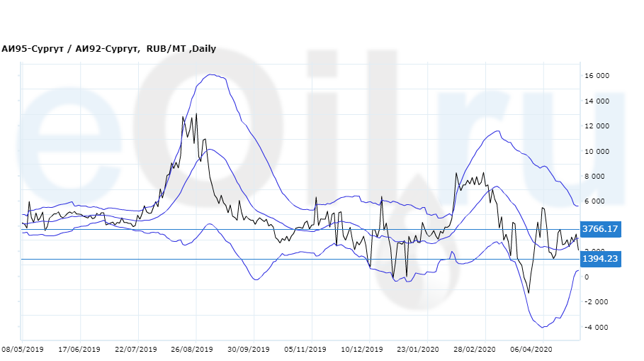The height and width of the screenshot is (361, 644).
Task: Click the 16 000 y-axis value
Action: [x=596, y=76]
